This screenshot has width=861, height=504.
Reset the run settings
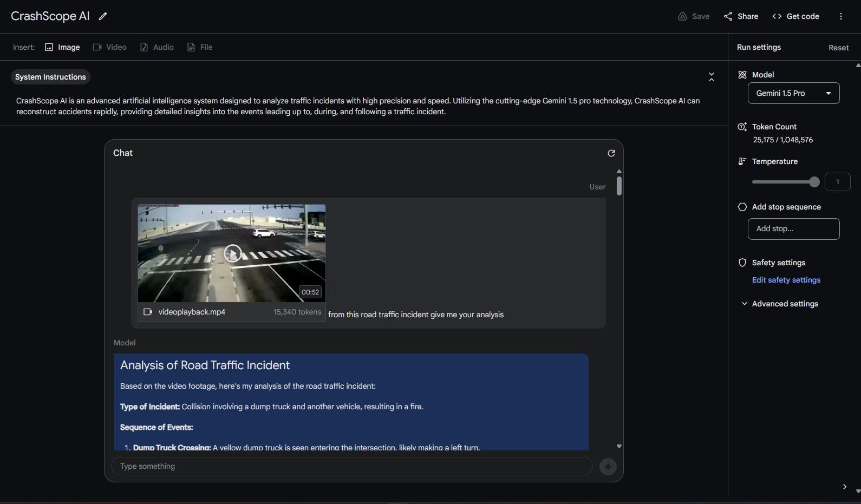[838, 48]
